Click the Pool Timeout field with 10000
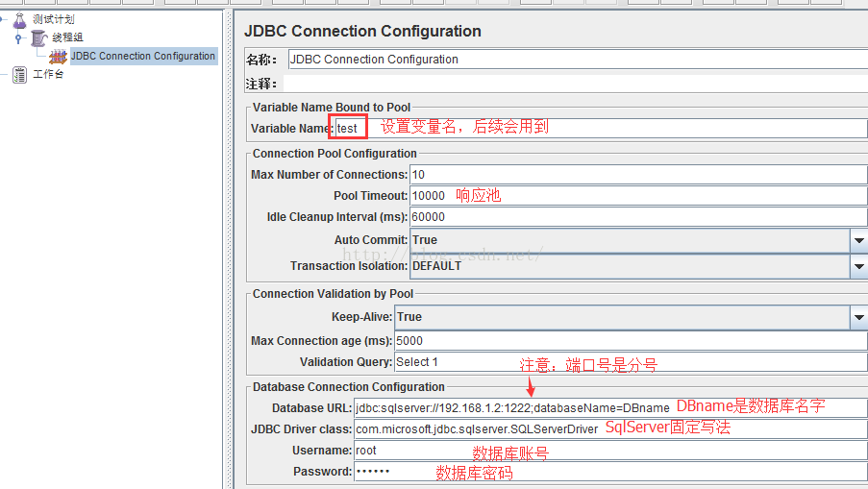This screenshot has height=489, width=868. 639,196
